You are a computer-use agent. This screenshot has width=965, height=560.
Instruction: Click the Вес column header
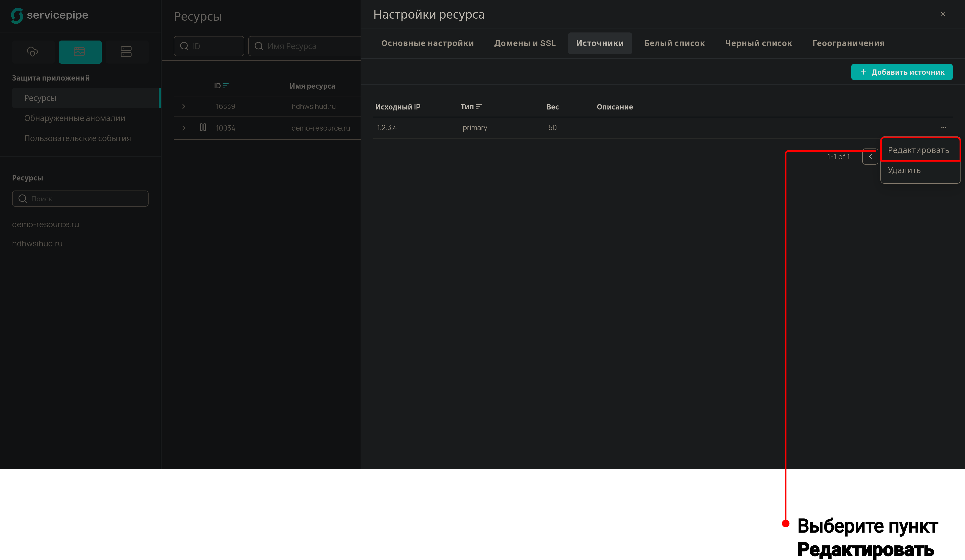552,107
